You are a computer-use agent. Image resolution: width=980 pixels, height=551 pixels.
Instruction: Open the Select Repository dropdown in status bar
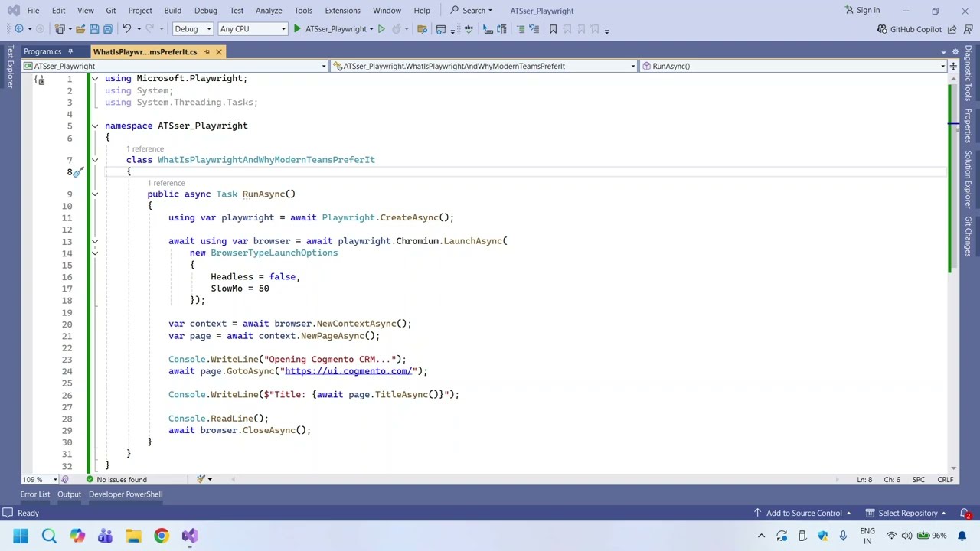click(906, 514)
